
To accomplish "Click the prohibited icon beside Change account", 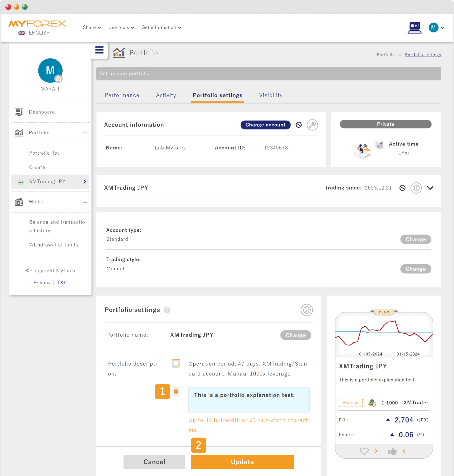I will 299,125.
